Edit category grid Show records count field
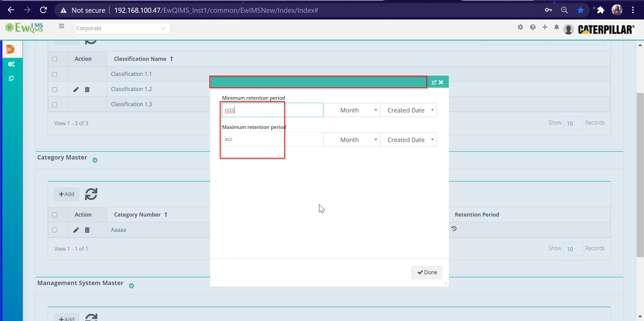644x321 pixels. [573, 249]
